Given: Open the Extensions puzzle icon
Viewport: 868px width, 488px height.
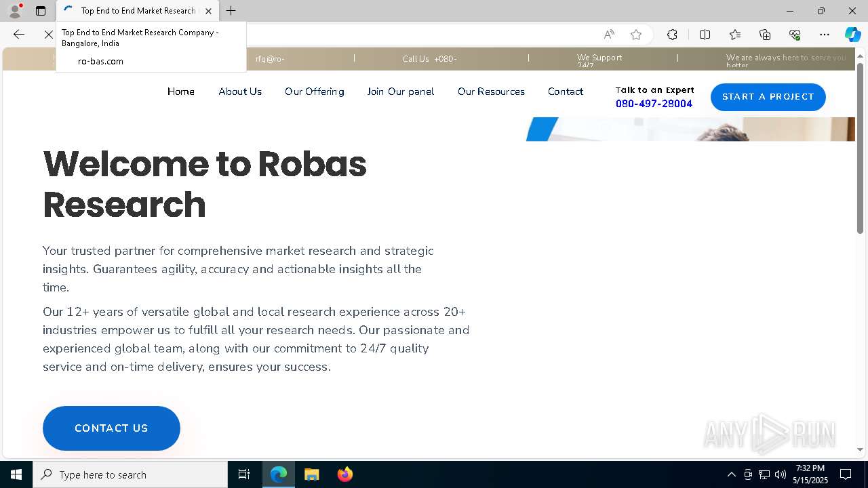Looking at the screenshot, I should (672, 35).
